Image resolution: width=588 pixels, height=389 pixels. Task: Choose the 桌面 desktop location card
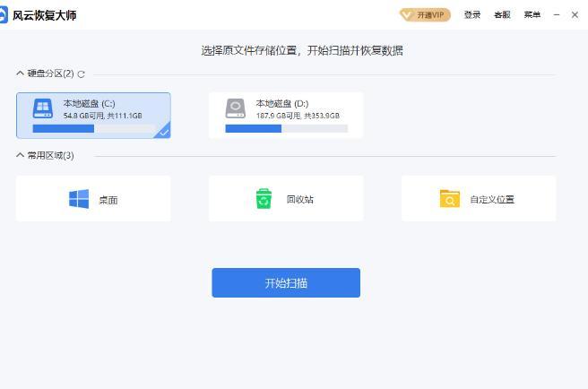(93, 199)
